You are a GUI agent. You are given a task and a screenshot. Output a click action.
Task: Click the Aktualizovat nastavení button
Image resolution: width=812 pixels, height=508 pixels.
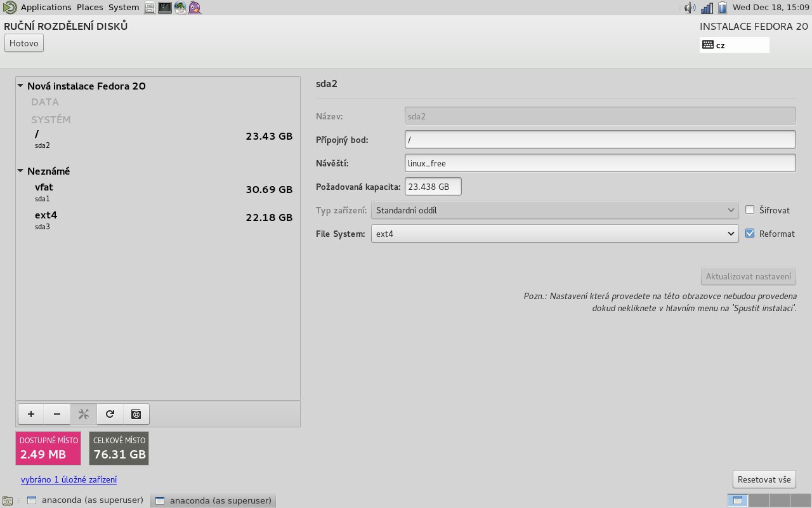click(x=749, y=276)
